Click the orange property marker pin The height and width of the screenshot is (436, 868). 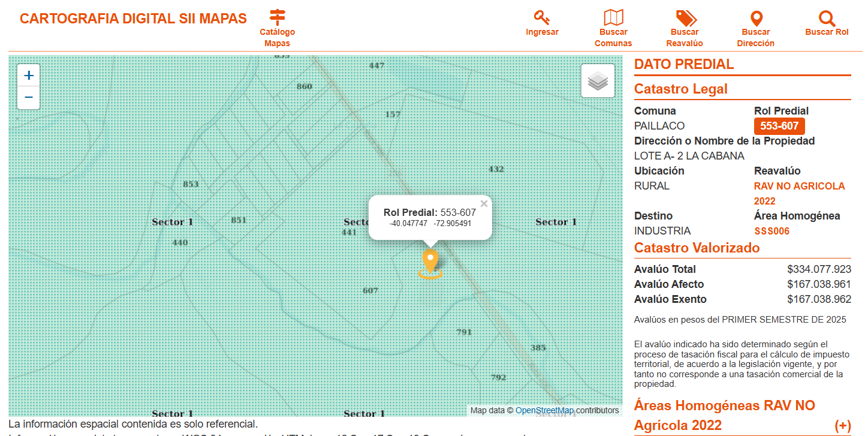[x=430, y=264]
